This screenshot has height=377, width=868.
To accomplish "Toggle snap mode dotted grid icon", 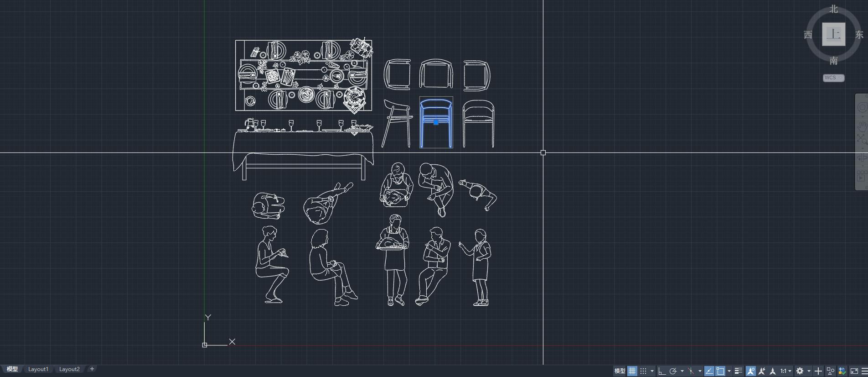I will click(x=643, y=371).
